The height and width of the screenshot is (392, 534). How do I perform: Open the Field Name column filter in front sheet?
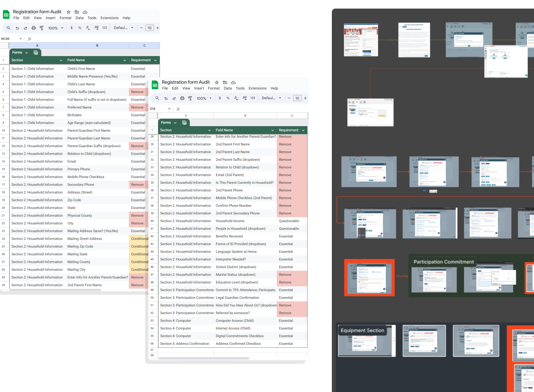tap(273, 130)
